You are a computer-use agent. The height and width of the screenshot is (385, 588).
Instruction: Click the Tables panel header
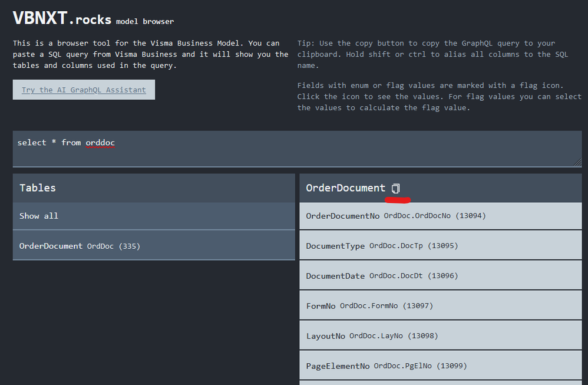[154, 188]
